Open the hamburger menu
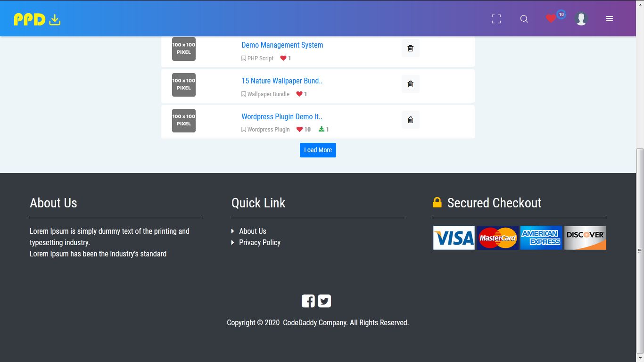This screenshot has width=644, height=362. [610, 19]
